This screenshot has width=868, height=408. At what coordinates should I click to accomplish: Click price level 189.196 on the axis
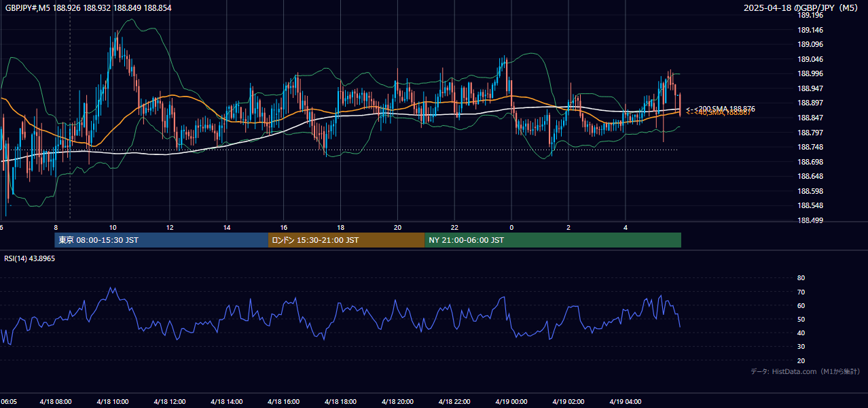click(810, 15)
